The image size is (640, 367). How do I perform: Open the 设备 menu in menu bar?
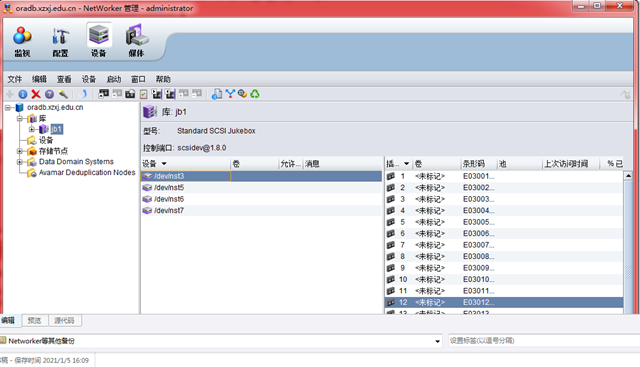[x=89, y=79]
